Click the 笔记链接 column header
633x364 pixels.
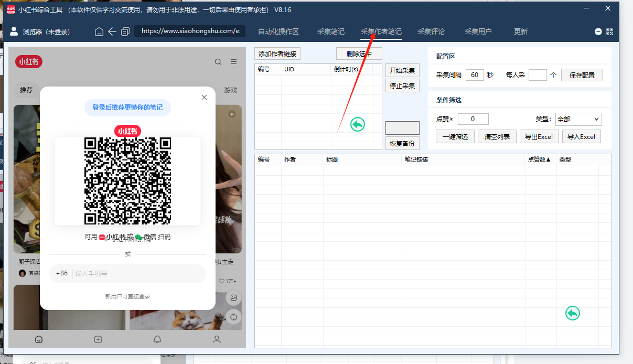[463, 159]
